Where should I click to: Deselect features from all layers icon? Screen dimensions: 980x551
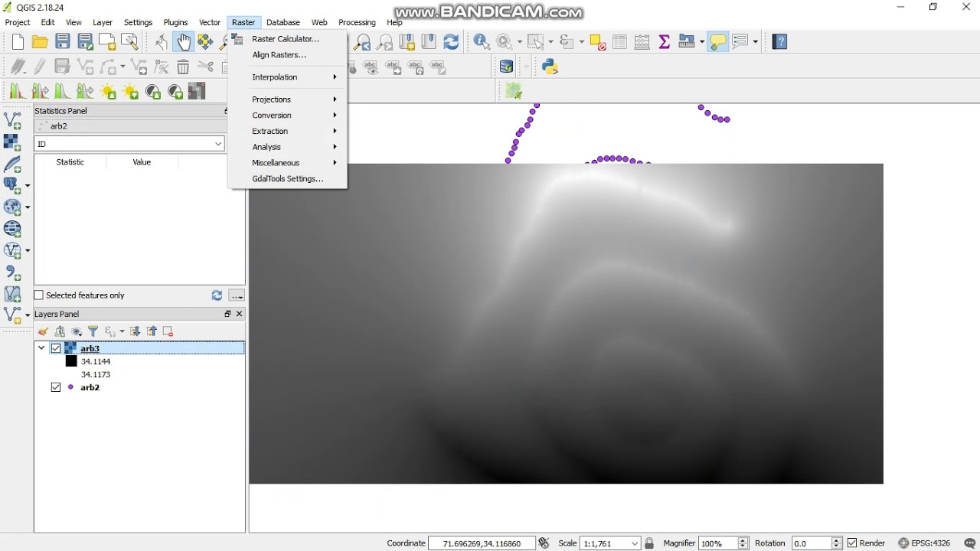pos(598,42)
